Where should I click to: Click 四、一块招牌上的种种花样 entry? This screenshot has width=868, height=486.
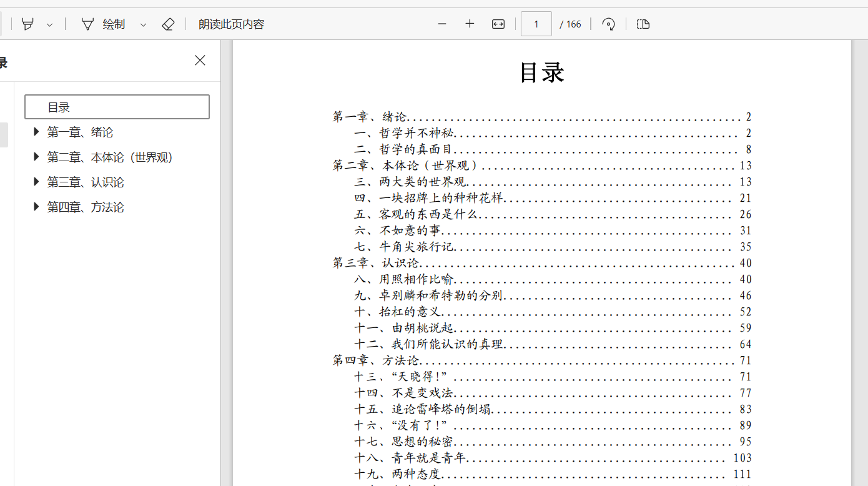pos(553,198)
